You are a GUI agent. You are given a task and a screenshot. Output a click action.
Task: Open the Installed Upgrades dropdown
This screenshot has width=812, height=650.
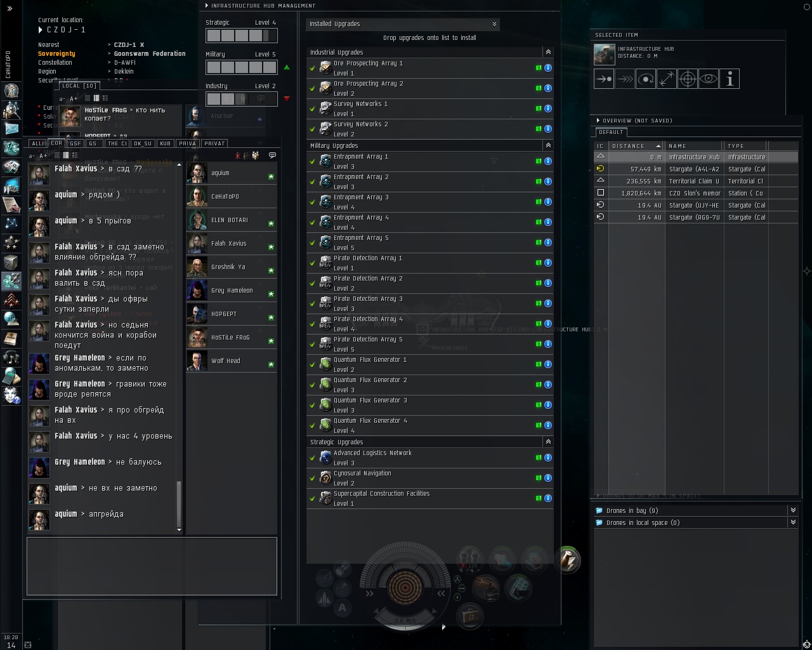[403, 24]
